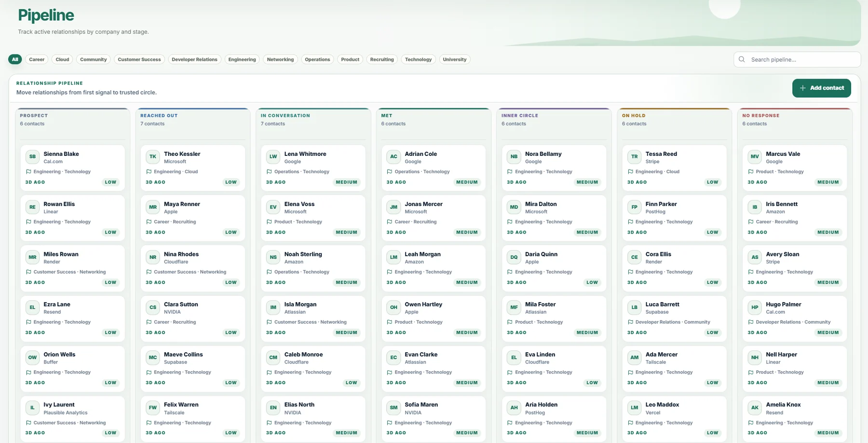Open Sofia Maren contact card

[x=434, y=419]
